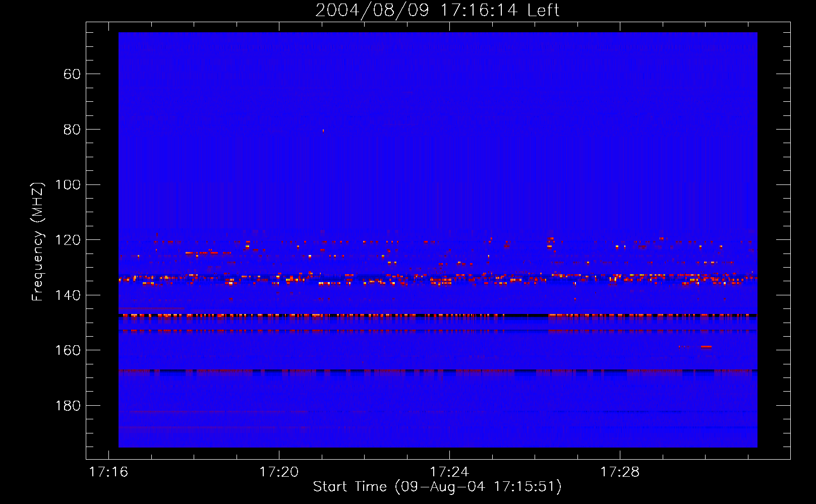The image size is (816, 504).
Task: Click the plot title '2004/08/09 17:16:14 Left'
Action: tap(437, 10)
